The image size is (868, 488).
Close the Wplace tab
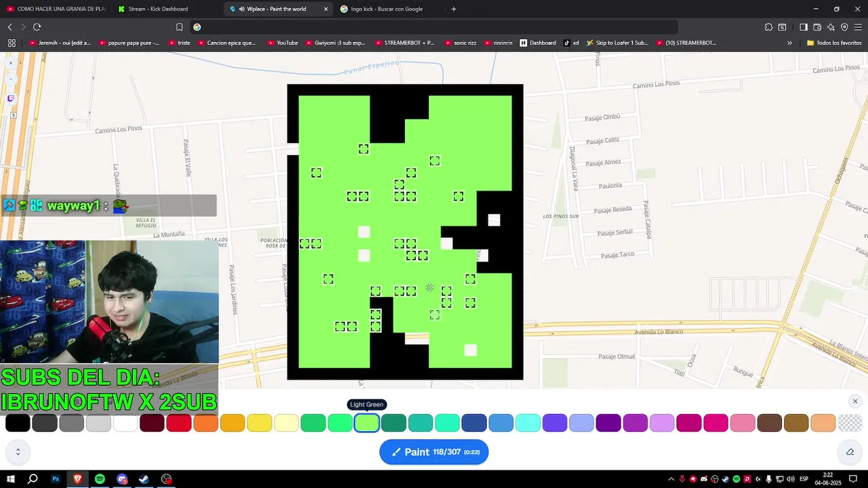(325, 9)
